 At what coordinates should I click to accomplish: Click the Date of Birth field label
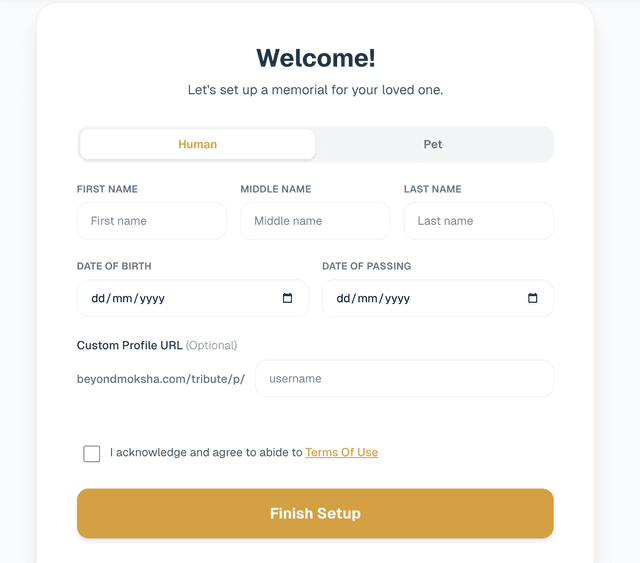(x=114, y=266)
